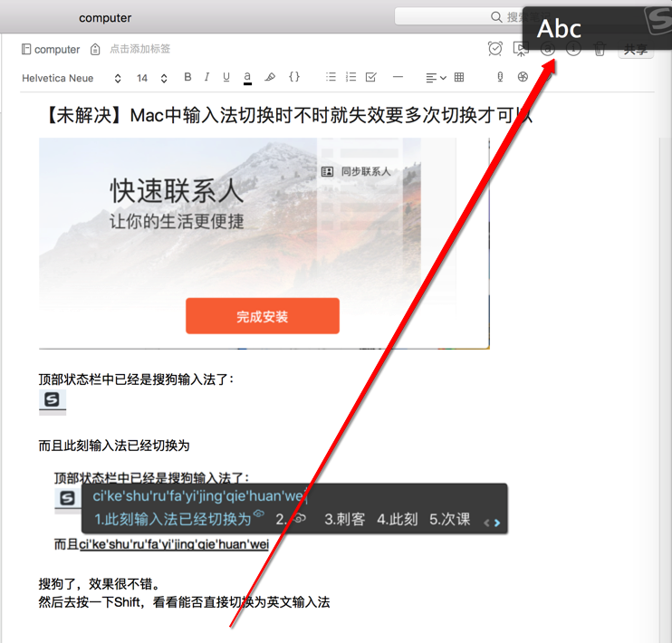Image resolution: width=672 pixels, height=643 pixels.
Task: Choose candidate 4 此刻
Action: pyautogui.click(x=398, y=520)
